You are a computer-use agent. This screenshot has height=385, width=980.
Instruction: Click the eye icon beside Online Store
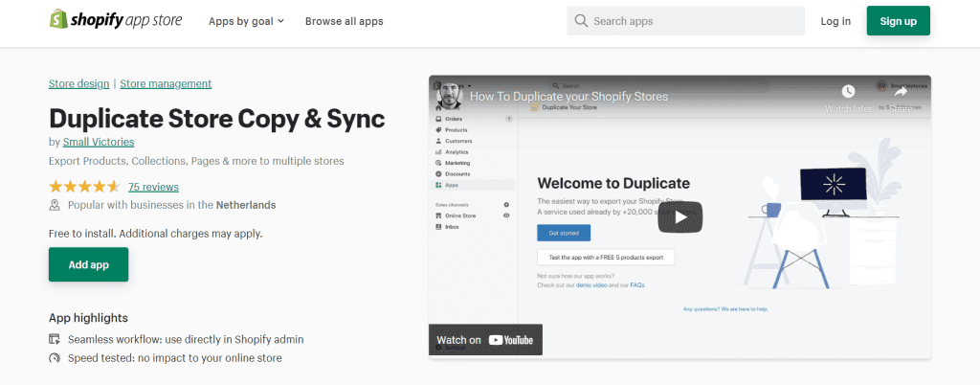point(506,215)
